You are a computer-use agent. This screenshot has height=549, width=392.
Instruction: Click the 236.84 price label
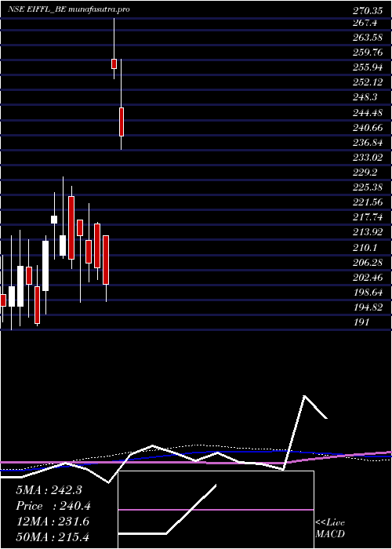(367, 143)
